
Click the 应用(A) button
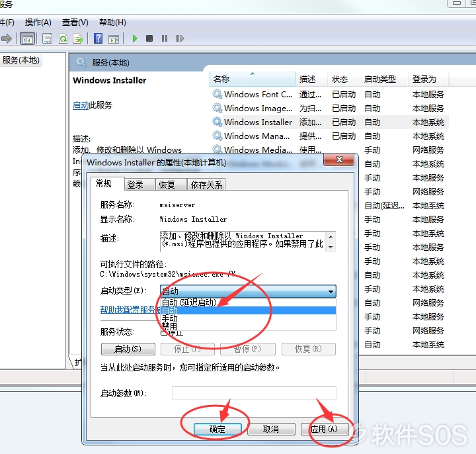point(324,429)
